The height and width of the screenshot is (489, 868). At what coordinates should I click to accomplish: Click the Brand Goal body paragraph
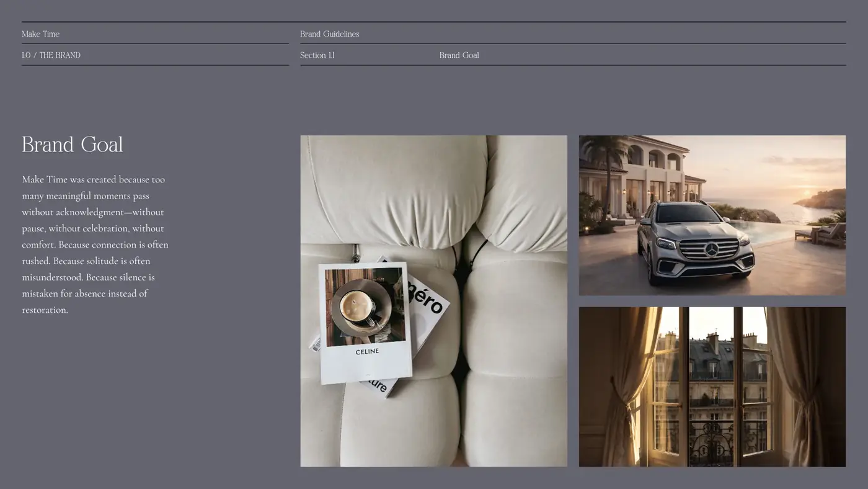coord(95,244)
